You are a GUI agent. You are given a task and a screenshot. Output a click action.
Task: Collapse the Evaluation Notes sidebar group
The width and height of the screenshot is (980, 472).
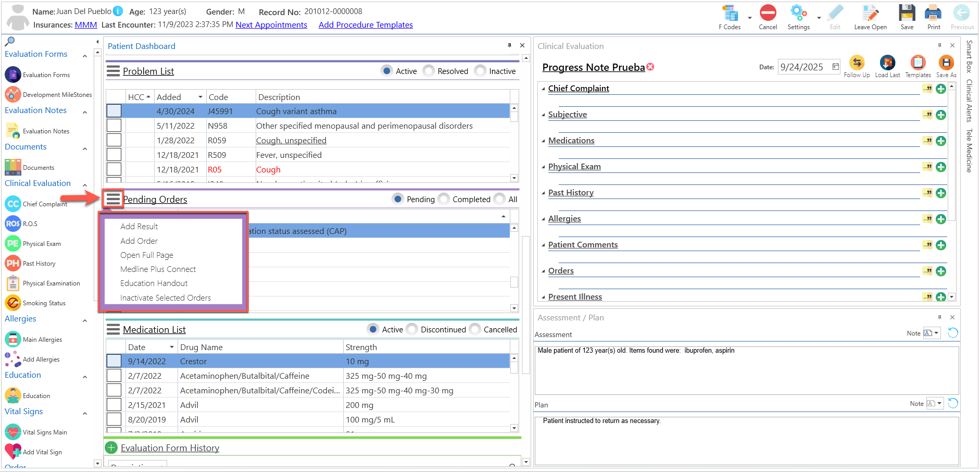click(85, 112)
